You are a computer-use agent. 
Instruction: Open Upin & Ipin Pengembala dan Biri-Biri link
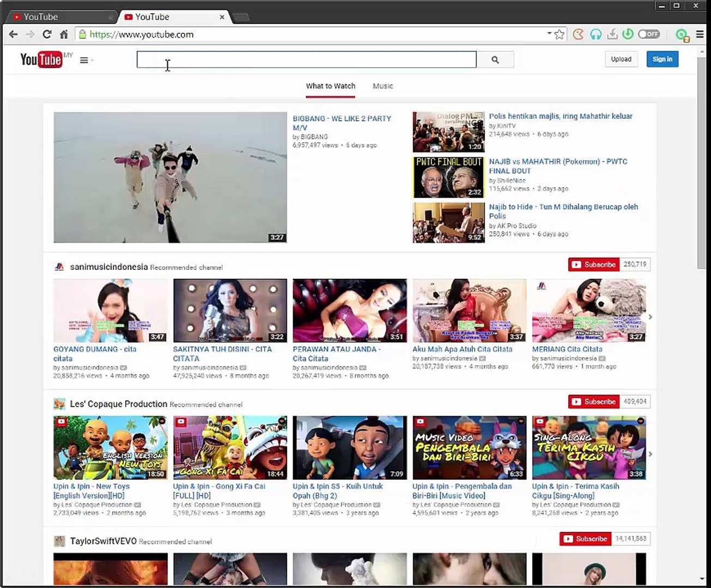(x=462, y=491)
